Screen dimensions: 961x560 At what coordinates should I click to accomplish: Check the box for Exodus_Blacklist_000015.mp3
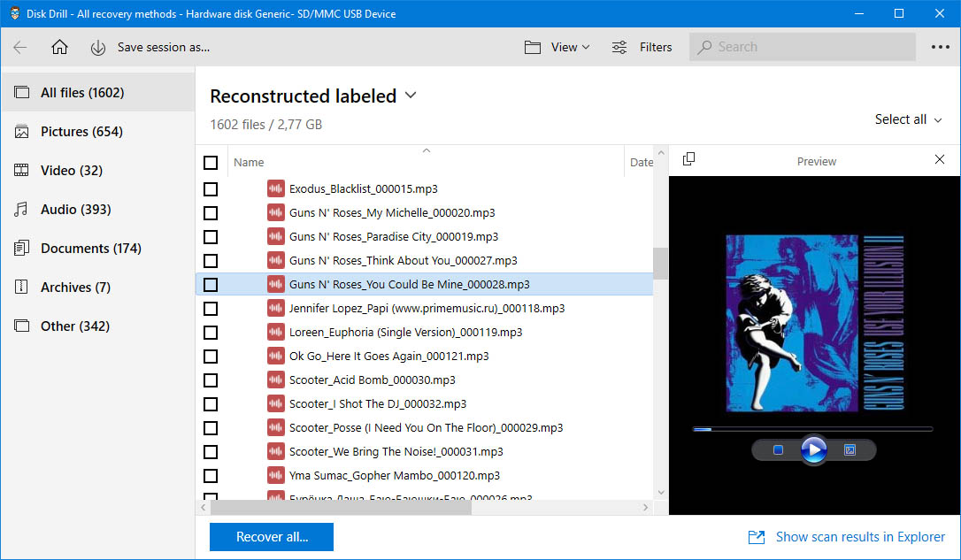point(211,188)
